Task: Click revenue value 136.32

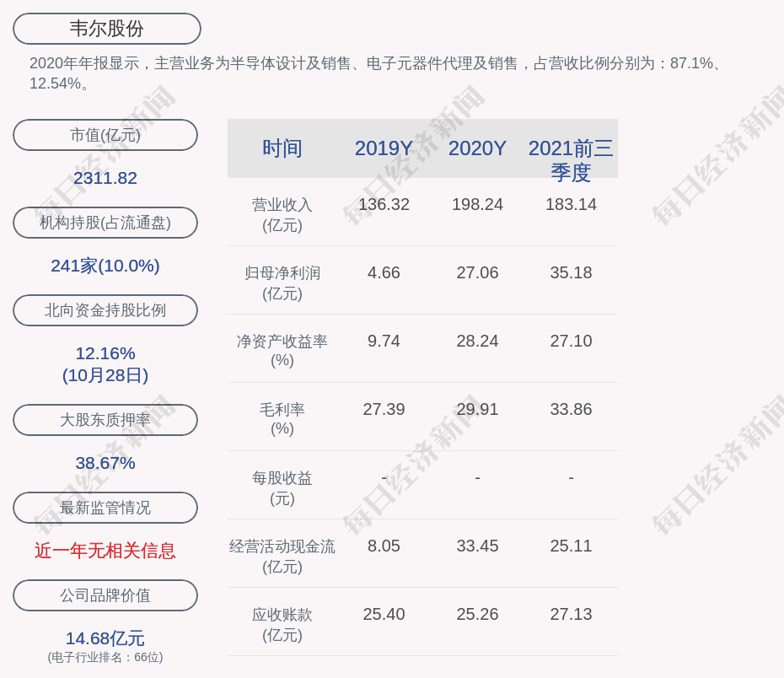Action: click(384, 205)
